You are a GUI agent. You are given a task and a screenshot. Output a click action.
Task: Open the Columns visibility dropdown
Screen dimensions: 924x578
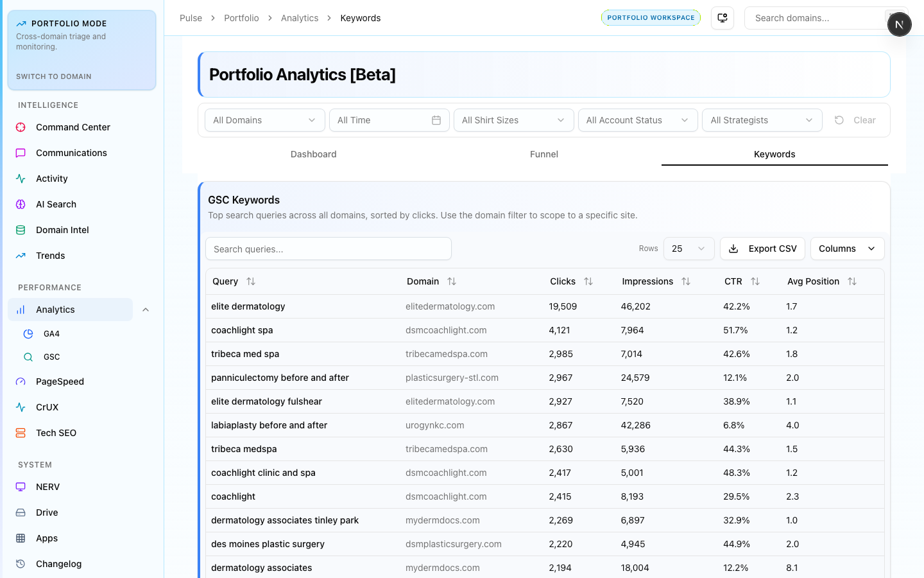[x=846, y=249]
